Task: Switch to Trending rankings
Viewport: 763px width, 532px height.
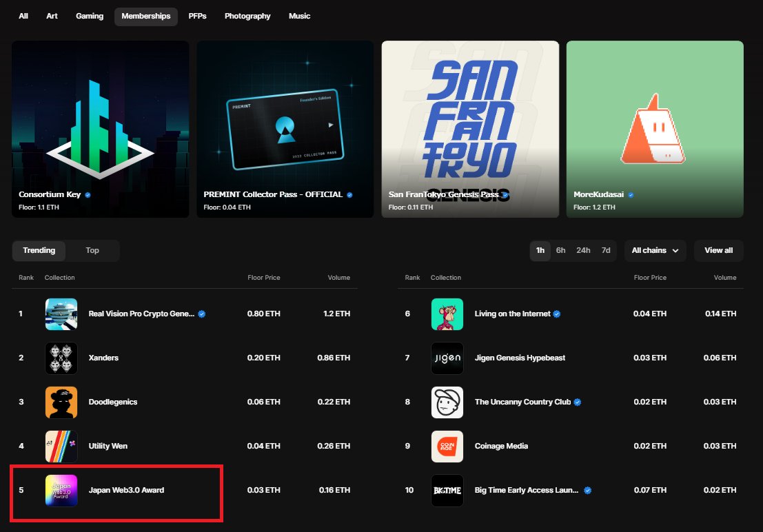Action: tap(39, 250)
